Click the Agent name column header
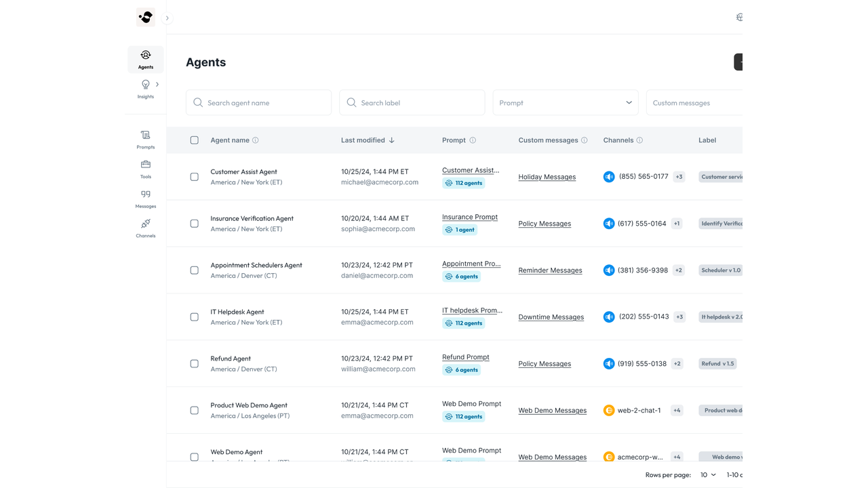Screen dimensions: 868x488 coord(230,140)
